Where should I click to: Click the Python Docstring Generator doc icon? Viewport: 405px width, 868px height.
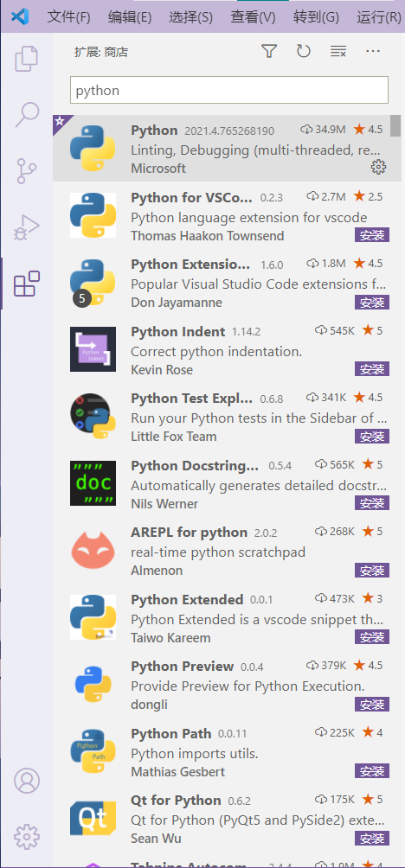93,483
